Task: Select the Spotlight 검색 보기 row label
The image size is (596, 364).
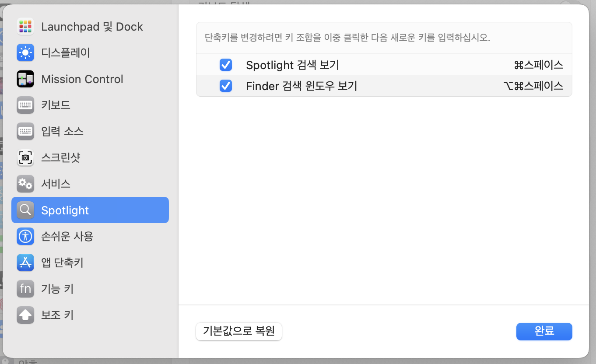Action: (x=292, y=65)
